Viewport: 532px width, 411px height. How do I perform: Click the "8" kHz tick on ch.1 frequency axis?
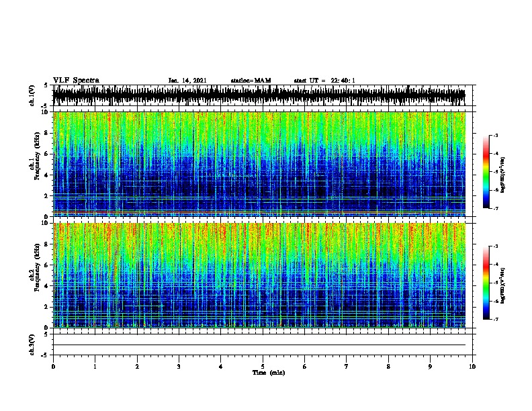[47, 133]
